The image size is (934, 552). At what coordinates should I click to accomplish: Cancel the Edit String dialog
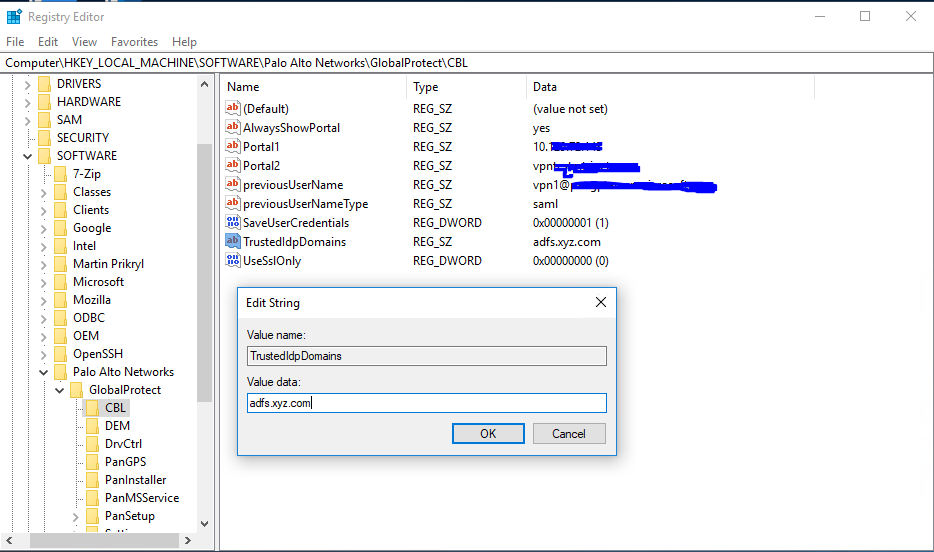point(569,434)
